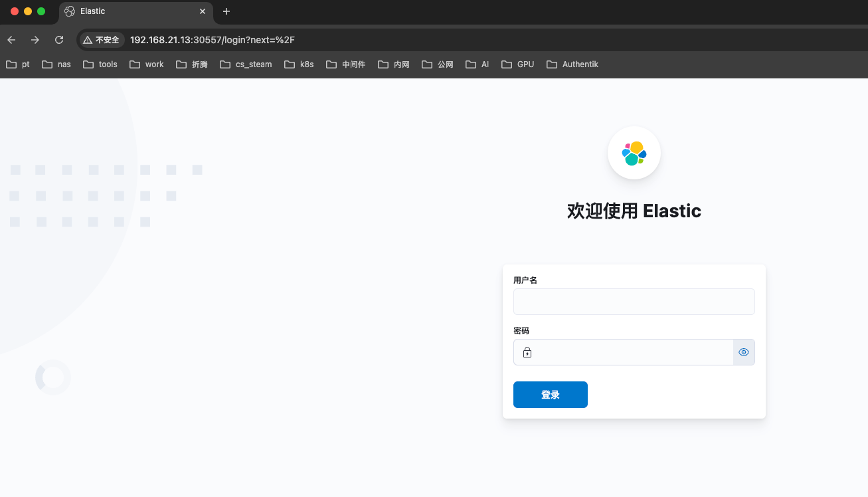Reload the current page
Viewport: 868px width, 497px height.
tap(58, 40)
